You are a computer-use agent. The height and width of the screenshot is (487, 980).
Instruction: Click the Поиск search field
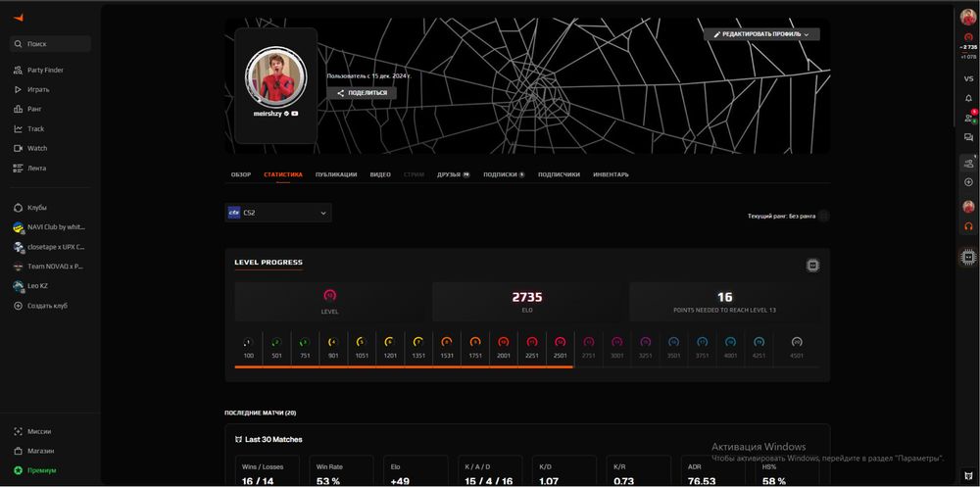50,44
